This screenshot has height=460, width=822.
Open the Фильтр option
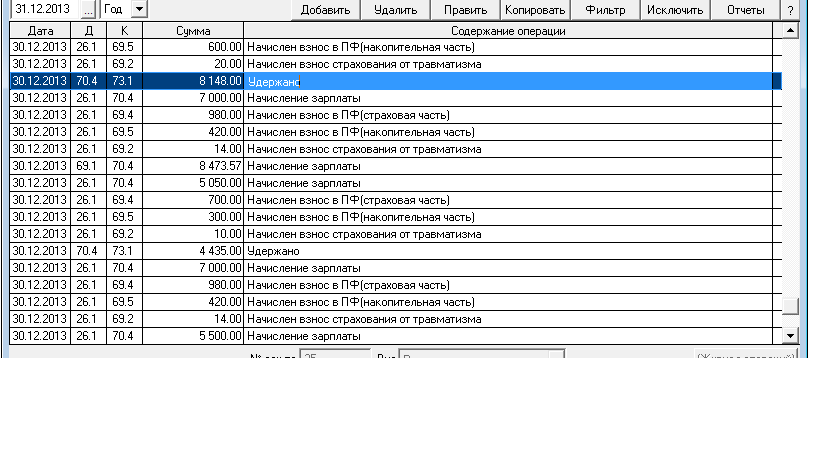point(605,10)
